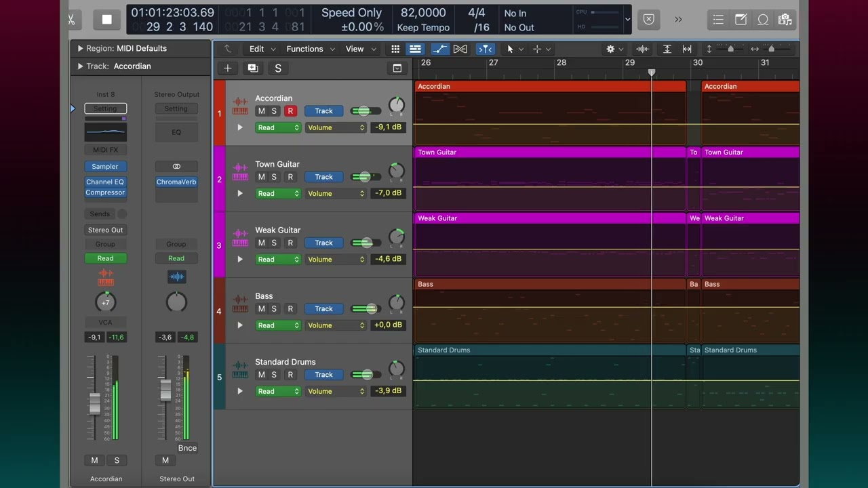Add a new track with plus button

[228, 68]
